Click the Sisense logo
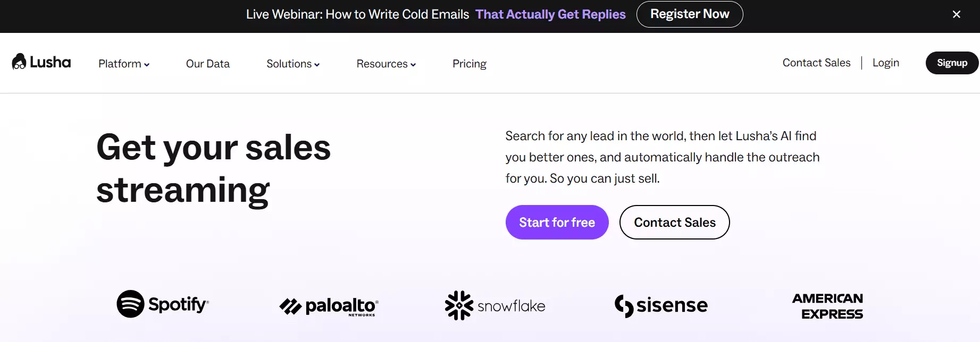The width and height of the screenshot is (980, 342). pos(661,305)
